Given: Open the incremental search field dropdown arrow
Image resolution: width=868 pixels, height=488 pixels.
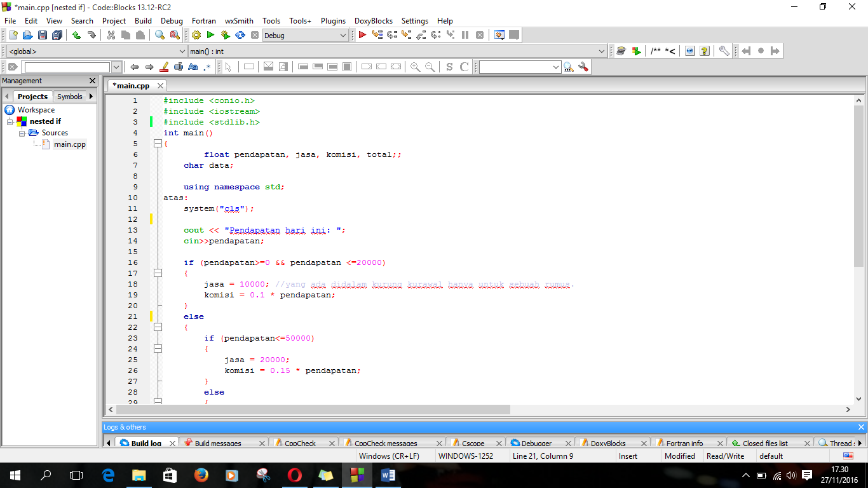Looking at the screenshot, I should 116,67.
